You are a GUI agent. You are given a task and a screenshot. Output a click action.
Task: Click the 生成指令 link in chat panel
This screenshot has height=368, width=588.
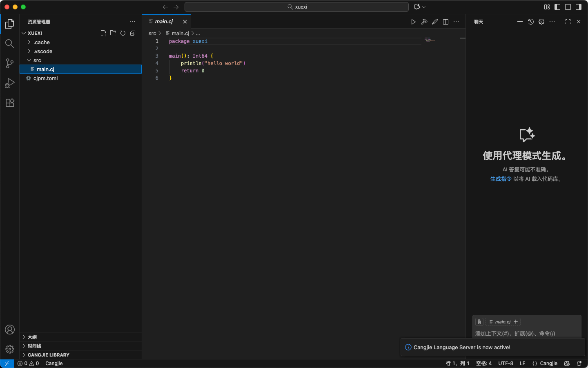(x=500, y=179)
